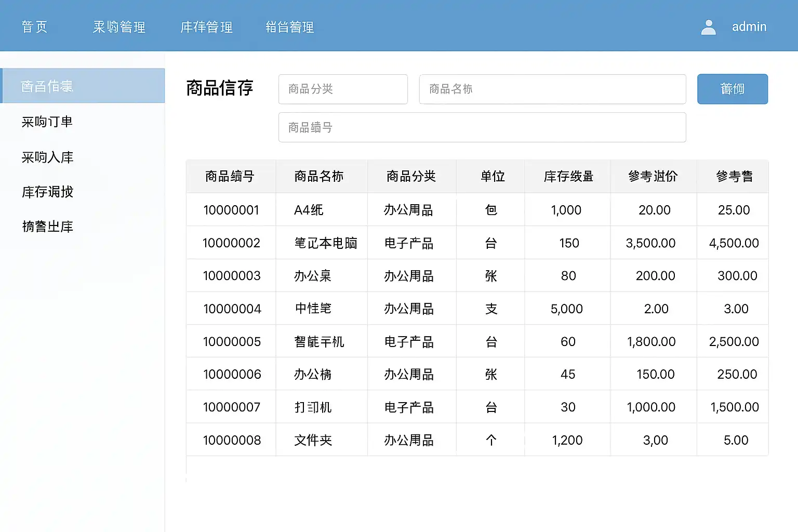Open 库存调拨 in the sidebar
Image resolution: width=798 pixels, height=532 pixels.
point(47,192)
